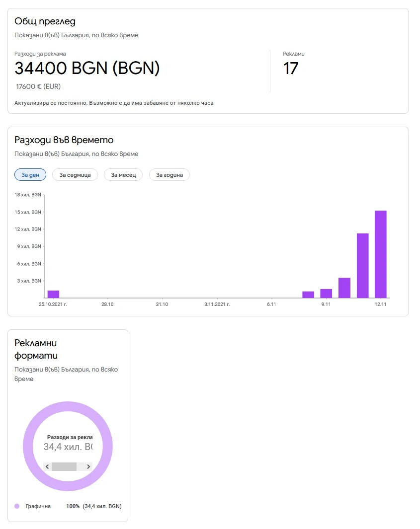Screen dimensions: 420x529
Task: Click the tallest bar for 12.11
Action: [380, 254]
